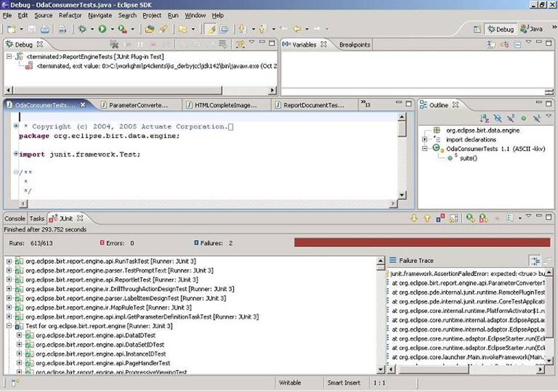Click the Debug view horizontal scrollbar thumb

tap(118, 91)
